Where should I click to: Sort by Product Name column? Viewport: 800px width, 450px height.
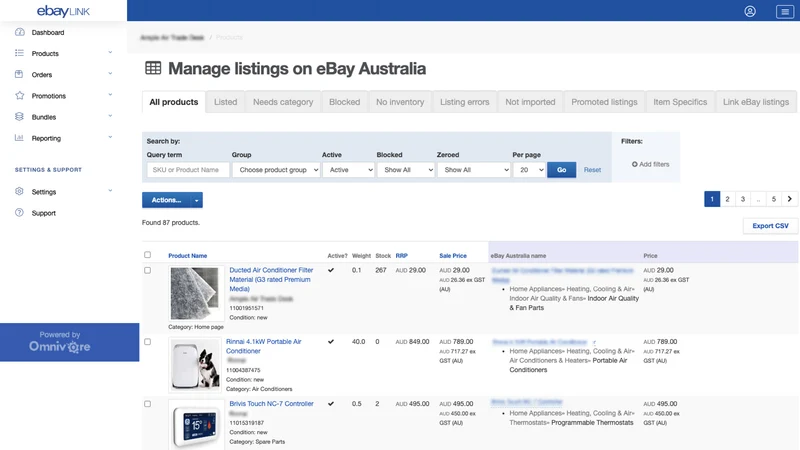[188, 256]
